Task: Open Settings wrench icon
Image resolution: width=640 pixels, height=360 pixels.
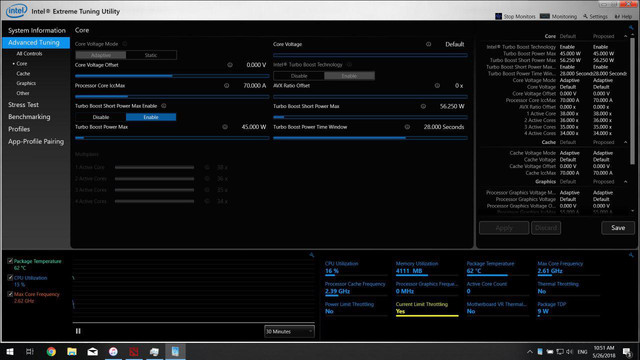Action: (585, 16)
